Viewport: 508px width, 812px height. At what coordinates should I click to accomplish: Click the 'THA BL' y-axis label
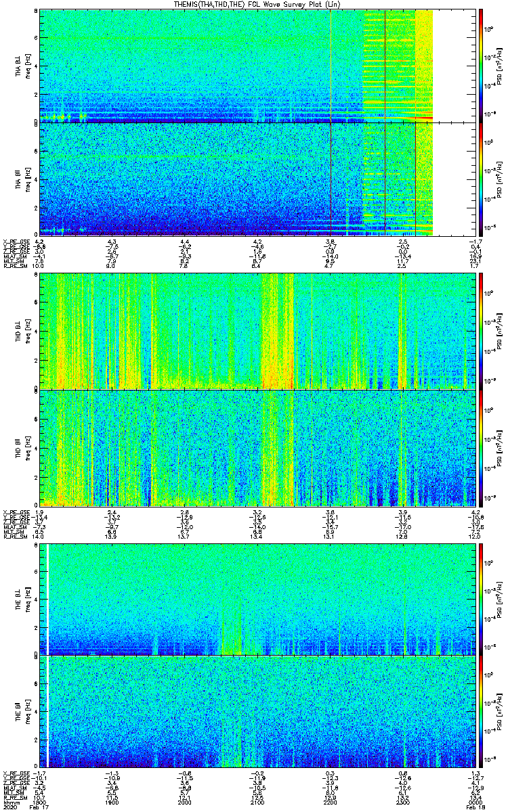[x=18, y=66]
